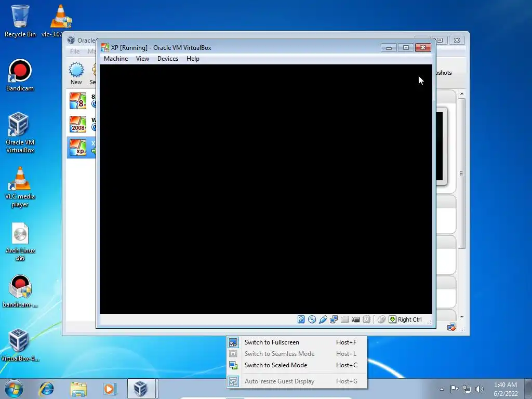532x399 pixels.
Task: Click the mouse integration indicator icon
Action: pyautogui.click(x=381, y=320)
